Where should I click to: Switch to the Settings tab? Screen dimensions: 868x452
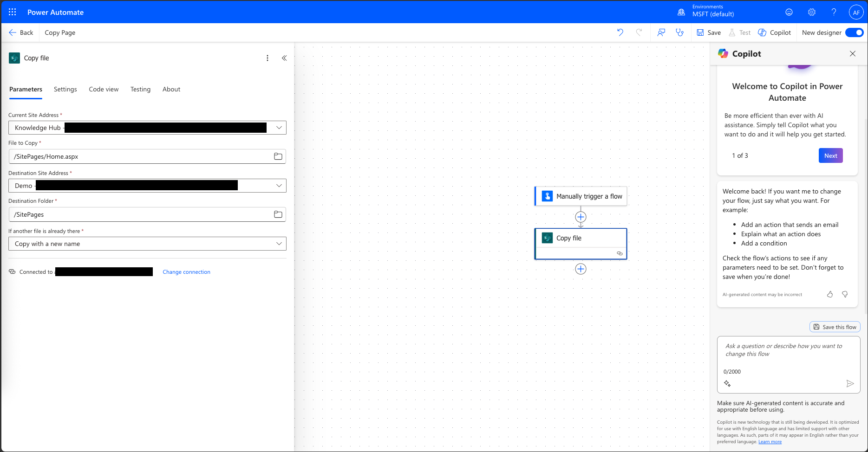point(65,89)
